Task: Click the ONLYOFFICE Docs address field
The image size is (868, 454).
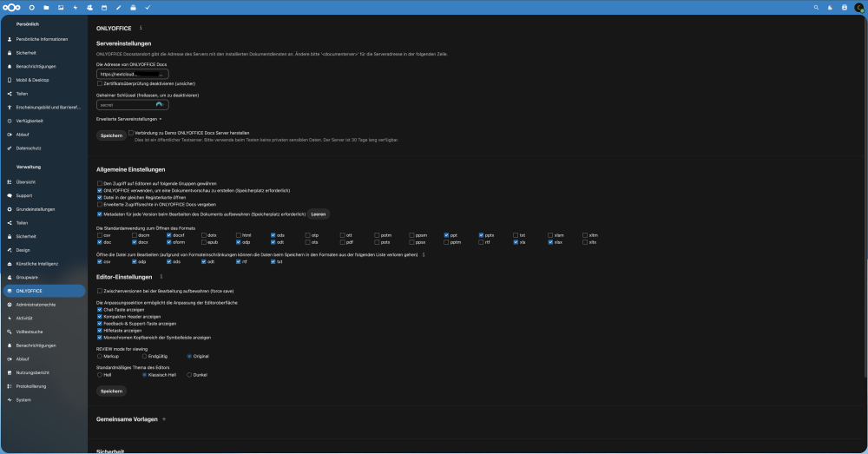Action: click(132, 74)
